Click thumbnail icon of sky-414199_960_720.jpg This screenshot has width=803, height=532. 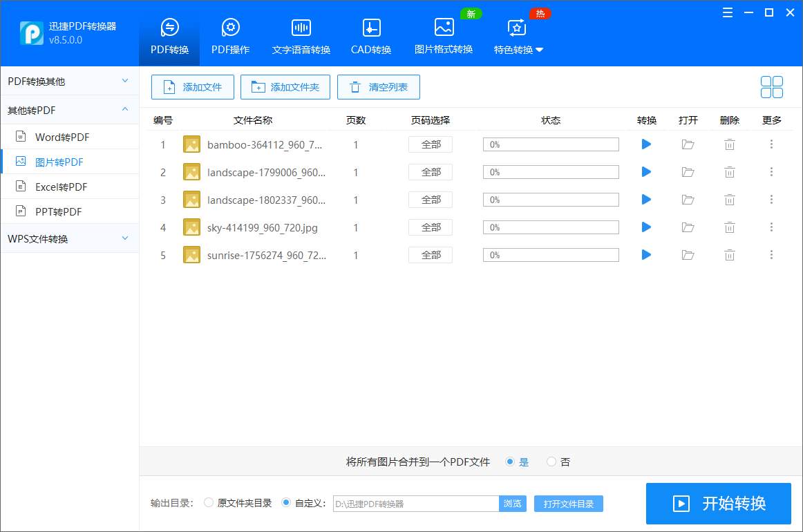191,227
